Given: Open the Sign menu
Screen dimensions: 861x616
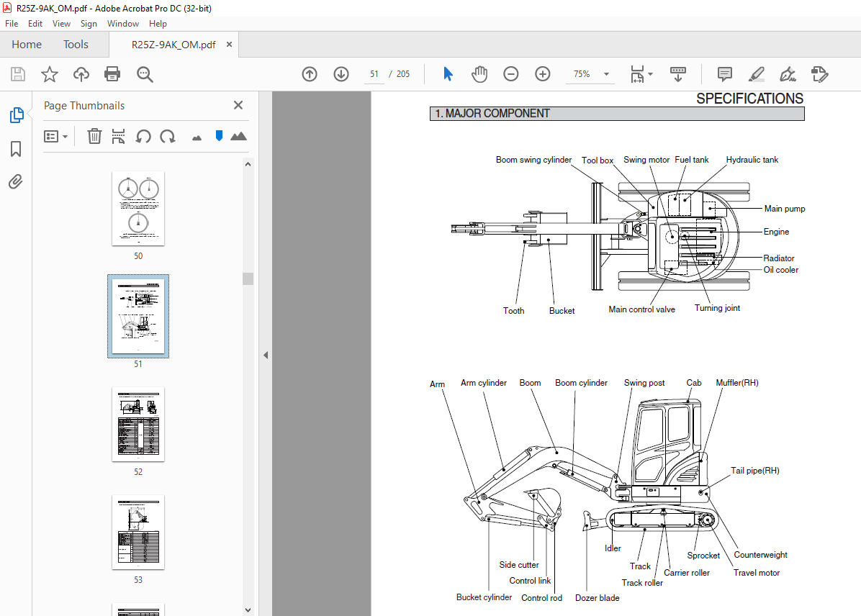Looking at the screenshot, I should pyautogui.click(x=89, y=24).
